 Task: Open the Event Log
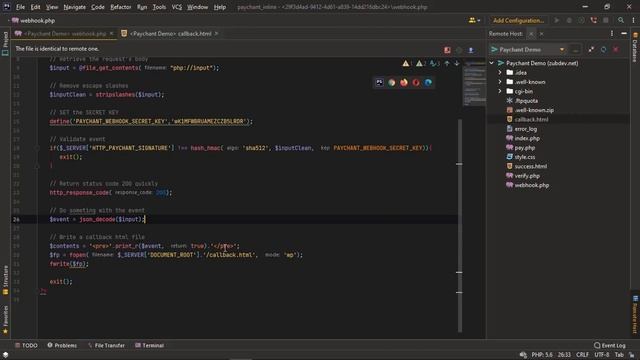point(609,345)
